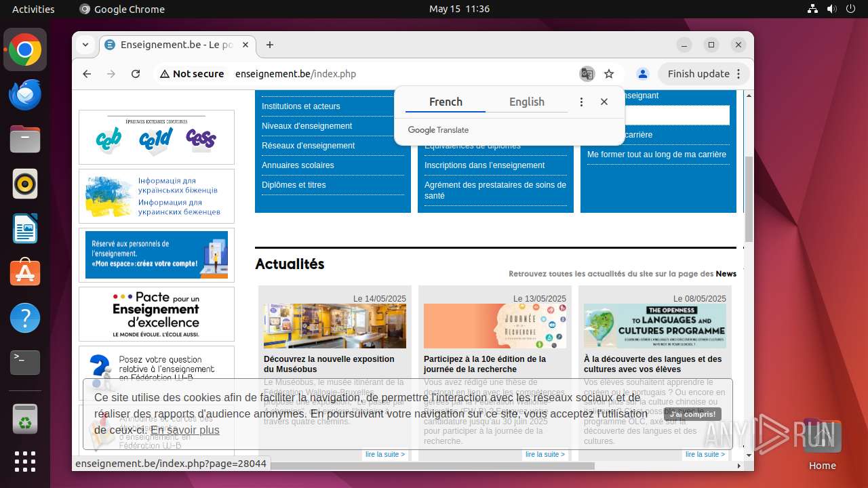Image resolution: width=868 pixels, height=488 pixels.
Task: Click the volume icon in top bar
Action: coord(832,9)
